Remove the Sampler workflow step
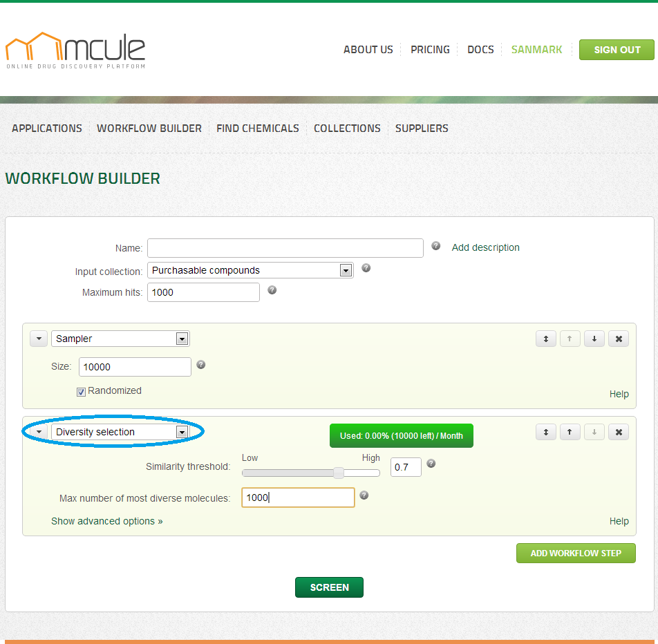Screen dimensions: 658x644 point(619,339)
